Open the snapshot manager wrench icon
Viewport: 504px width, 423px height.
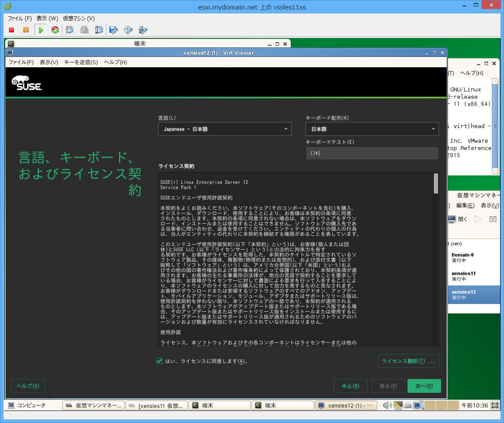coord(99,30)
